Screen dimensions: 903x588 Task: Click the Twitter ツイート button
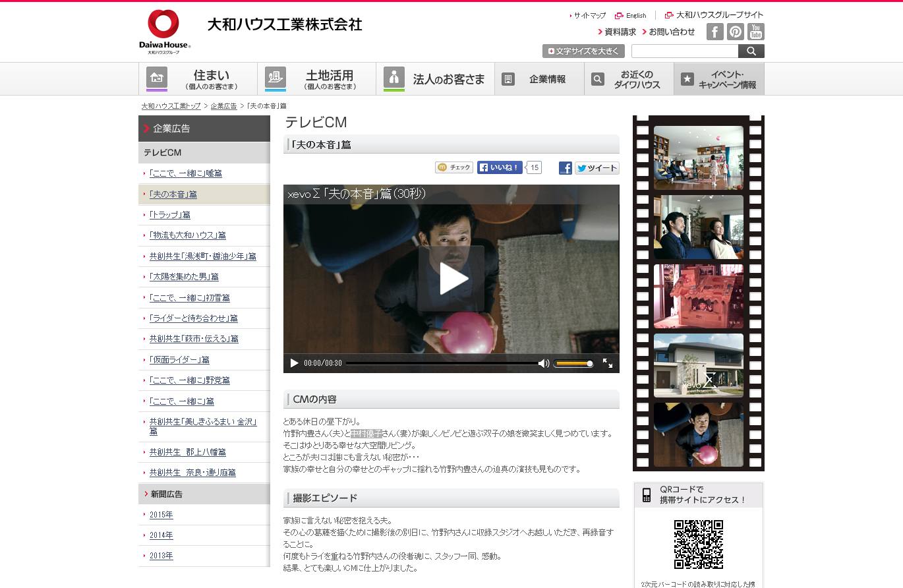597,168
